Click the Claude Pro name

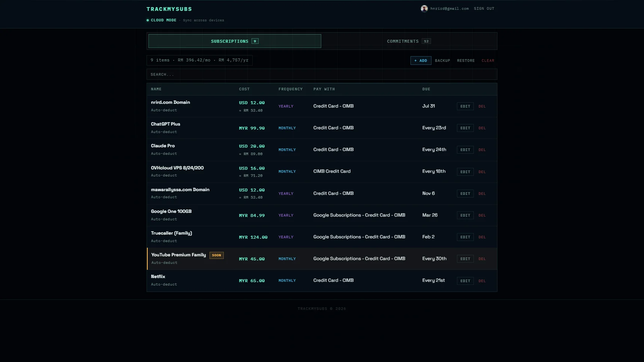tap(163, 146)
